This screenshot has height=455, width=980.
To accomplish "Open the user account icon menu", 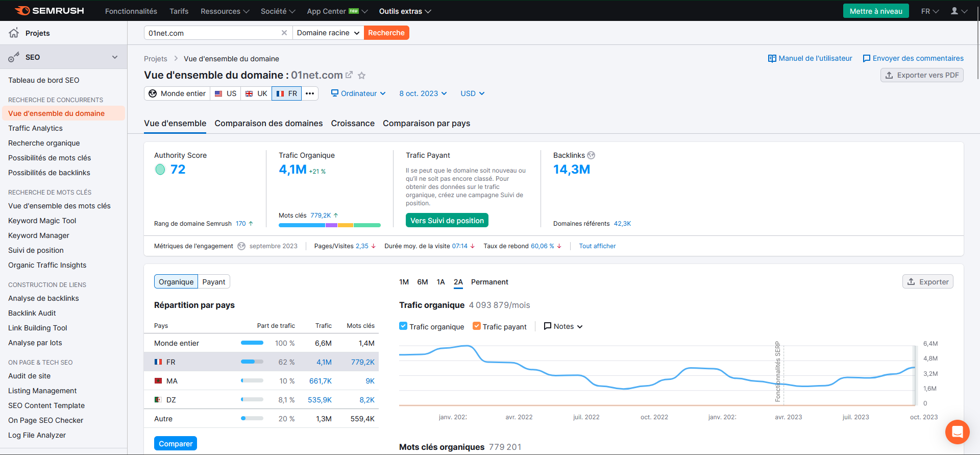I will [x=959, y=11].
